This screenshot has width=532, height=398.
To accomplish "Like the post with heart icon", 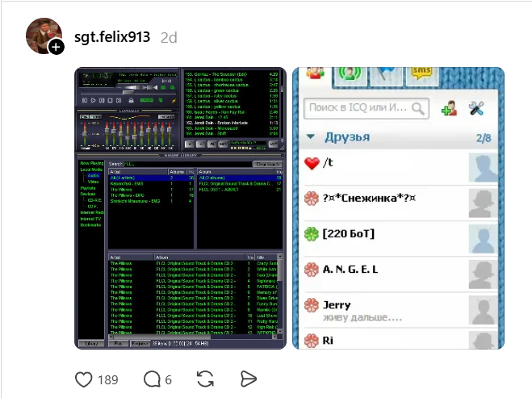I will [x=83, y=379].
